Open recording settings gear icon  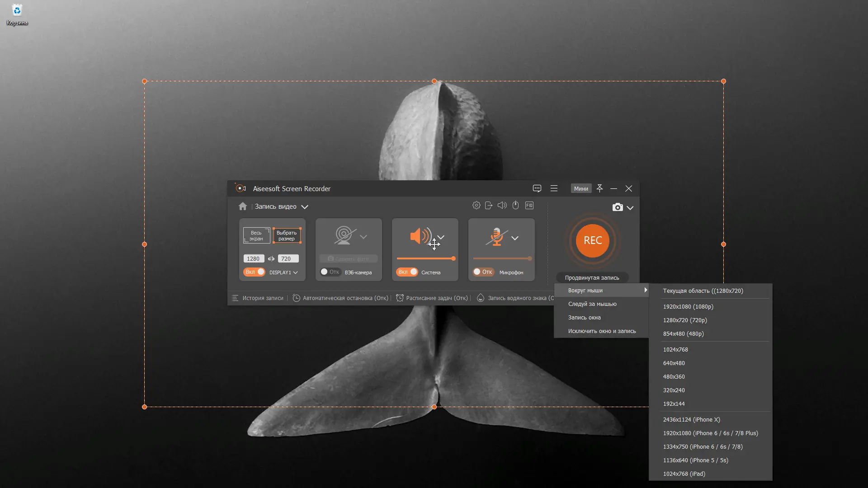tap(476, 206)
